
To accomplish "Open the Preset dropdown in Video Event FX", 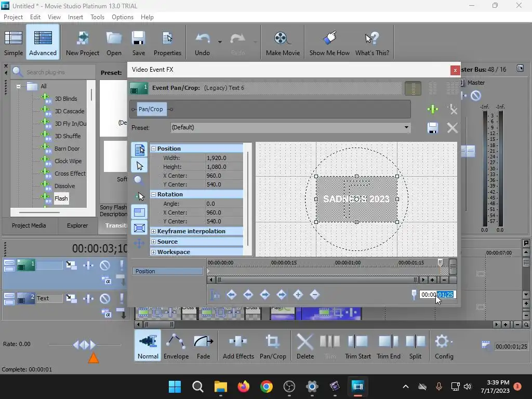I will [x=406, y=127].
